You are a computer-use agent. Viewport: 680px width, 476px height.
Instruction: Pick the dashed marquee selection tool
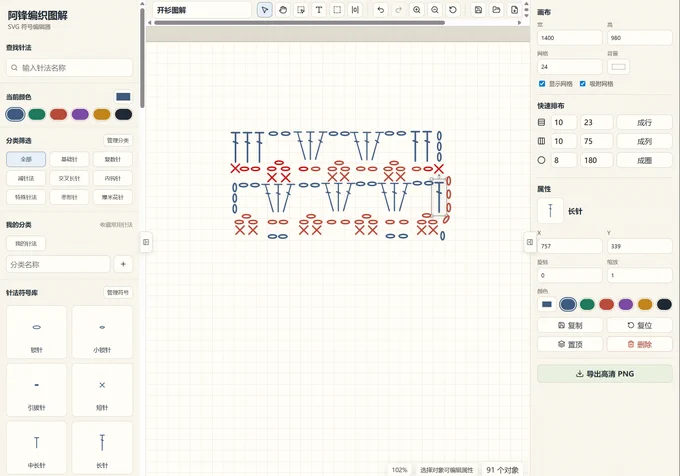tap(337, 10)
